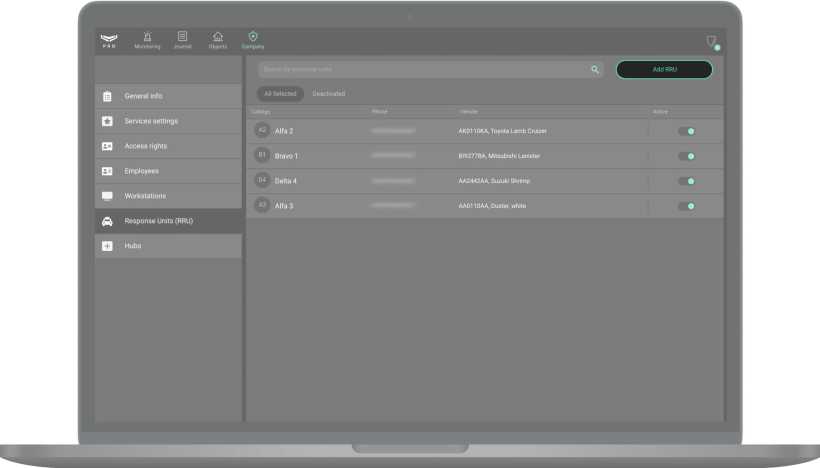The image size is (820, 468).
Task: Disable the Bravo 1 active switch
Action: pos(686,156)
